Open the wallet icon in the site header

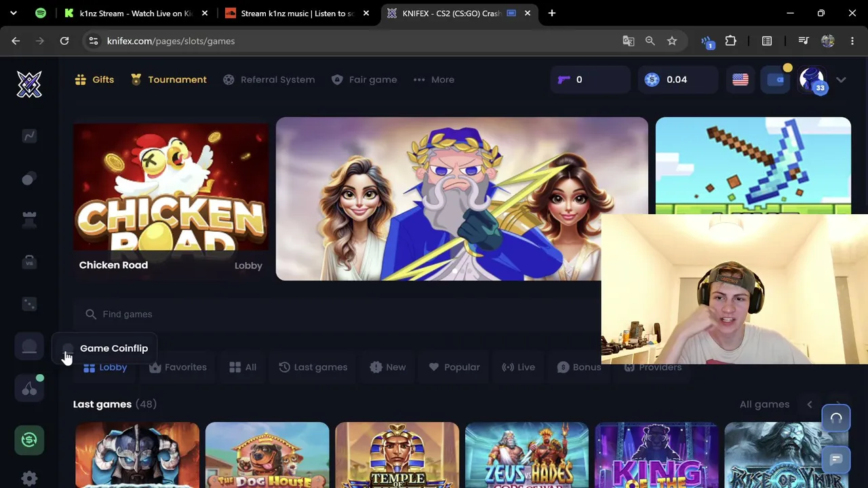[775, 80]
